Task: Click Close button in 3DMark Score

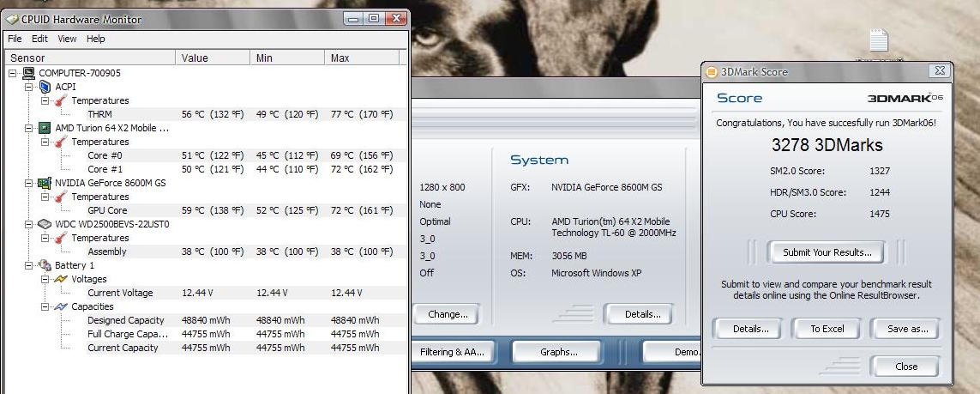Action: click(906, 367)
